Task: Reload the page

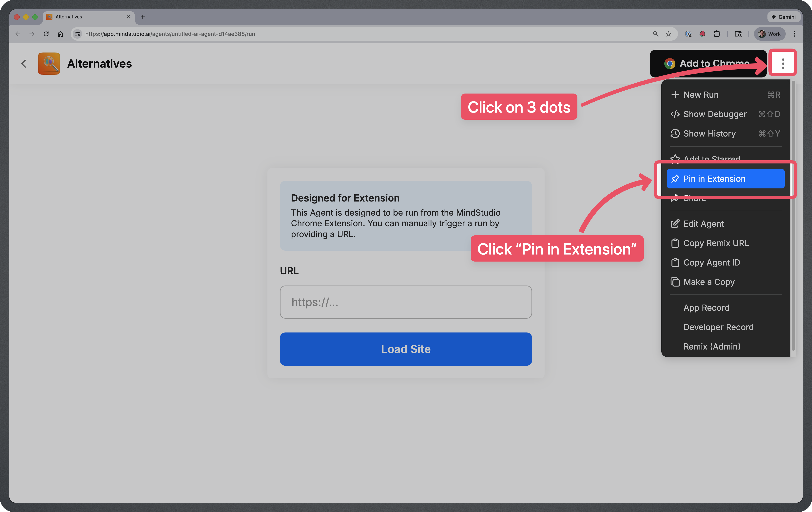Action: [46, 34]
